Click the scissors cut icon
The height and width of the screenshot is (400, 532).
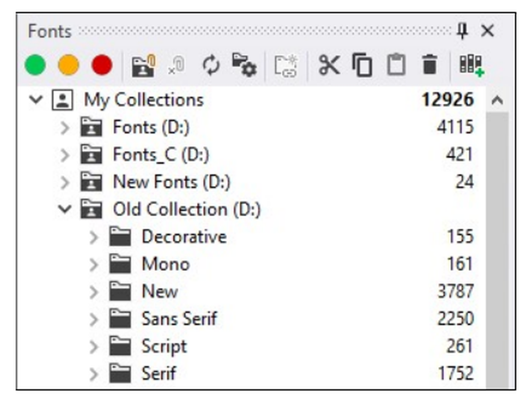tap(329, 66)
